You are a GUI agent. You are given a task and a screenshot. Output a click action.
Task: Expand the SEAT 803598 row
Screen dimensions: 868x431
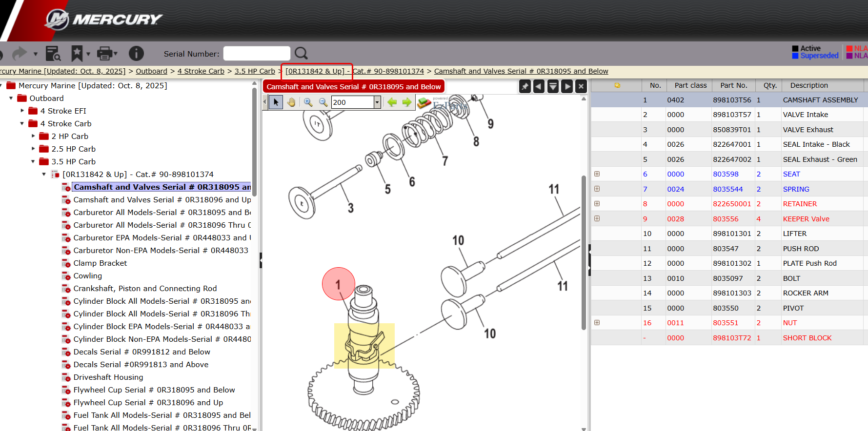tap(597, 174)
